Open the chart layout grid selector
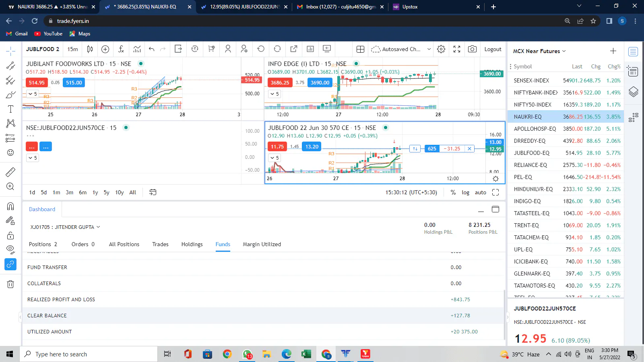The width and height of the screenshot is (644, 362). click(x=360, y=49)
